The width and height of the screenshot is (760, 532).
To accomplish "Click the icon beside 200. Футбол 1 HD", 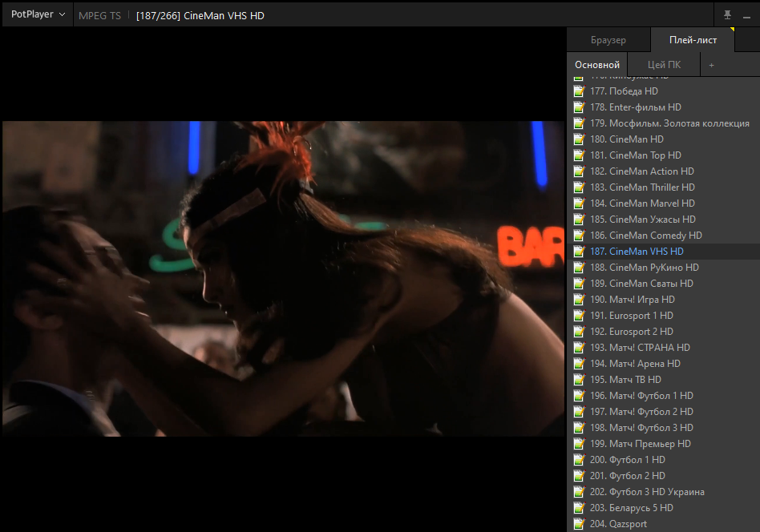I will click(579, 459).
